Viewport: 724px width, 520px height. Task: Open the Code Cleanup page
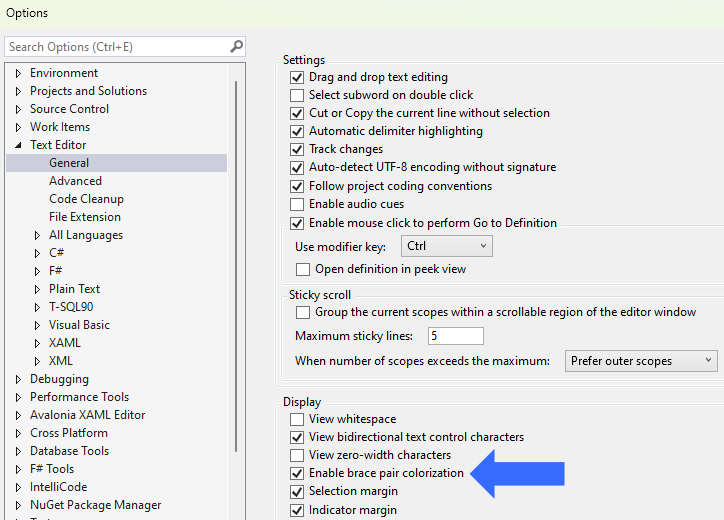[x=86, y=199]
